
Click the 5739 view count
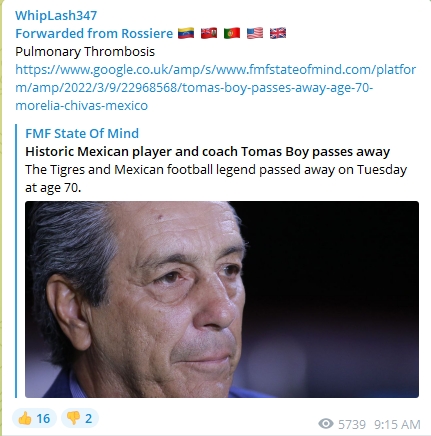tap(352, 424)
